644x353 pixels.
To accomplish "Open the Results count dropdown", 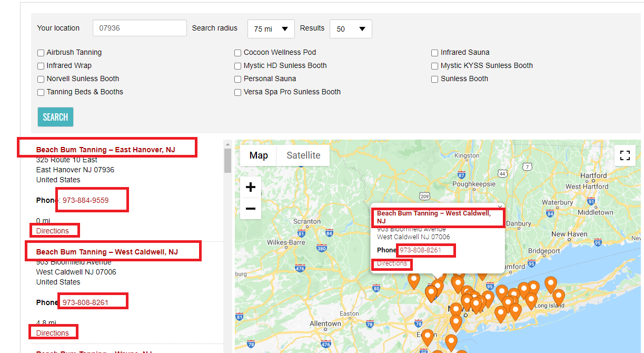I will (351, 29).
